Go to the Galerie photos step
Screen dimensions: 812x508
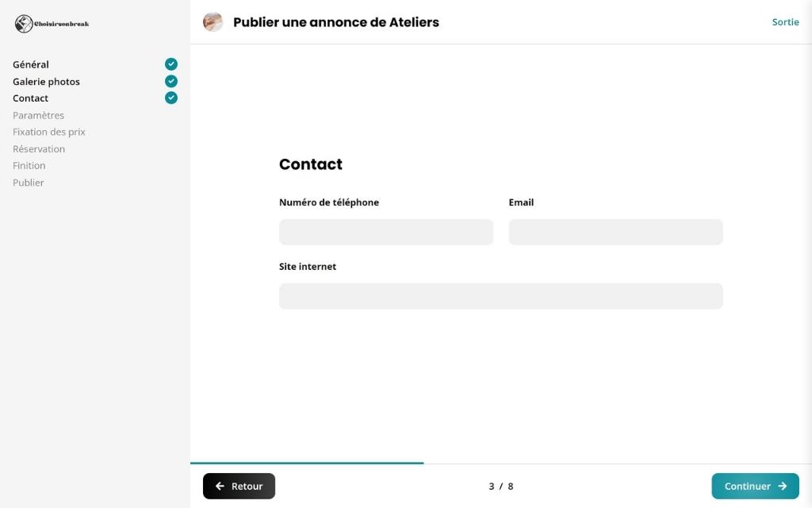point(46,82)
